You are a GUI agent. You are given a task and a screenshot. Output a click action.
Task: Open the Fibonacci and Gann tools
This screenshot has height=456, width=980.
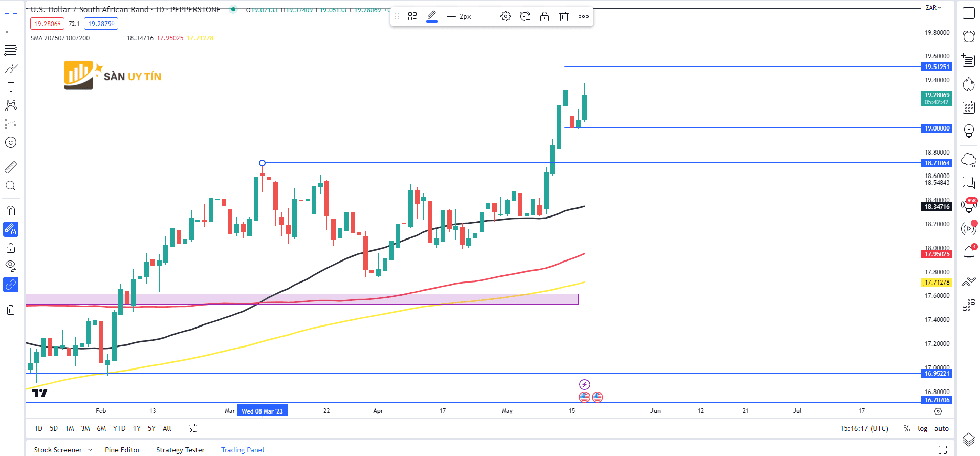pyautogui.click(x=11, y=50)
